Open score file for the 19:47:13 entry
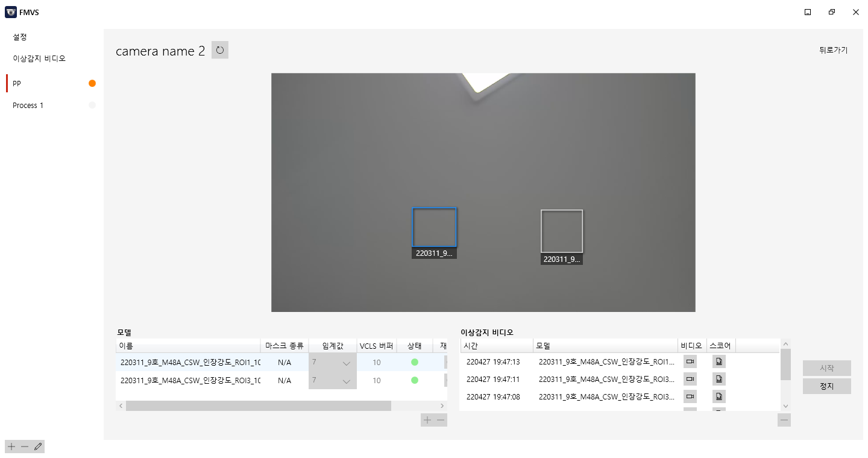The width and height of the screenshot is (868, 458). click(x=719, y=361)
